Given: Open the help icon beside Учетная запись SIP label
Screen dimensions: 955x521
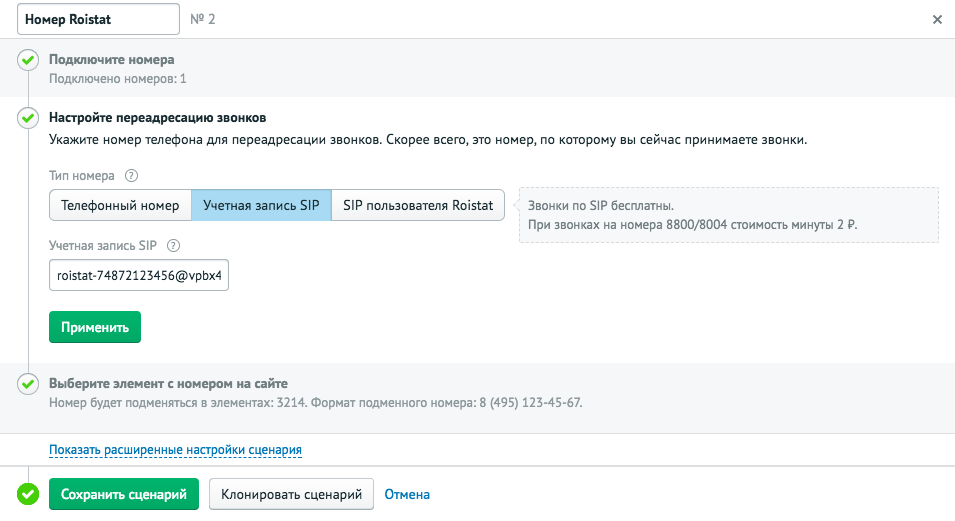Looking at the screenshot, I should point(173,246).
